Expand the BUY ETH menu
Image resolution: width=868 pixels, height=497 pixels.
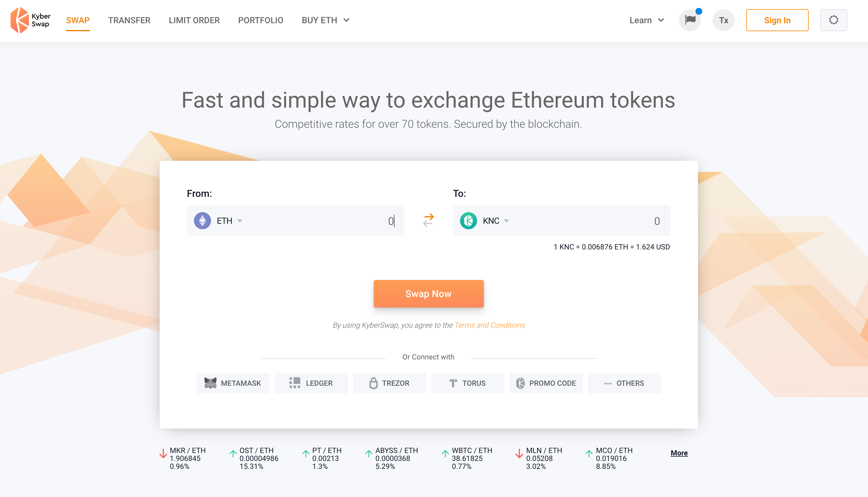pos(325,20)
